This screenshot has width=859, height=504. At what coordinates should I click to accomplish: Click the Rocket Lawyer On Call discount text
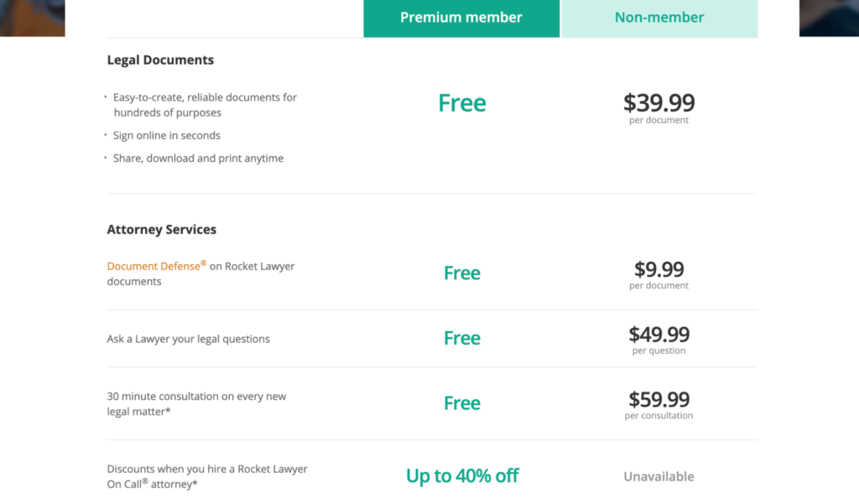pos(207,476)
